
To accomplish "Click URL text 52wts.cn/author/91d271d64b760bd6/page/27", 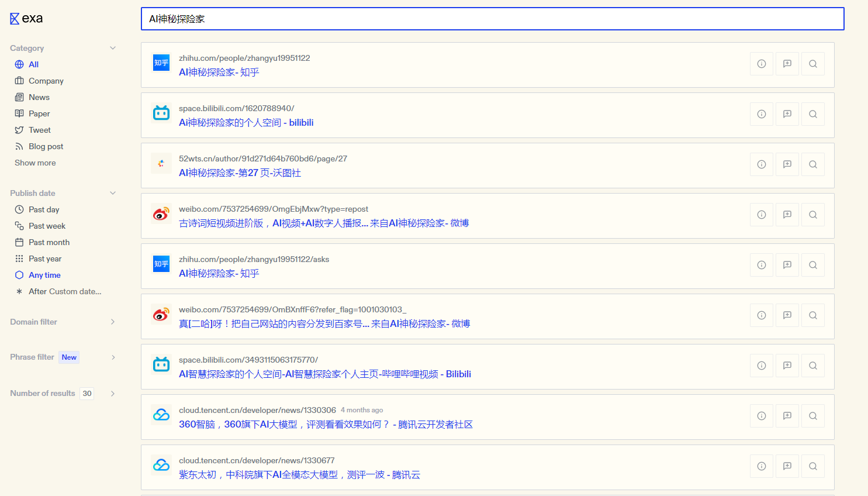I will (263, 159).
